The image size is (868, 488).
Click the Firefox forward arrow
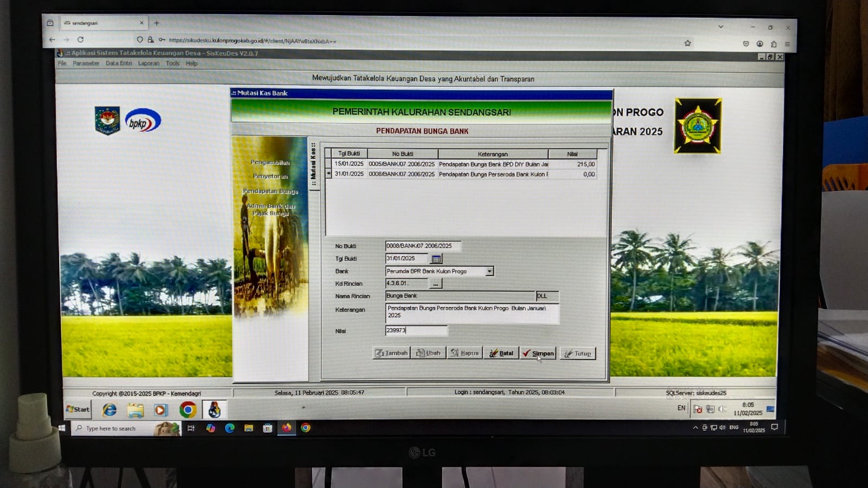click(66, 40)
